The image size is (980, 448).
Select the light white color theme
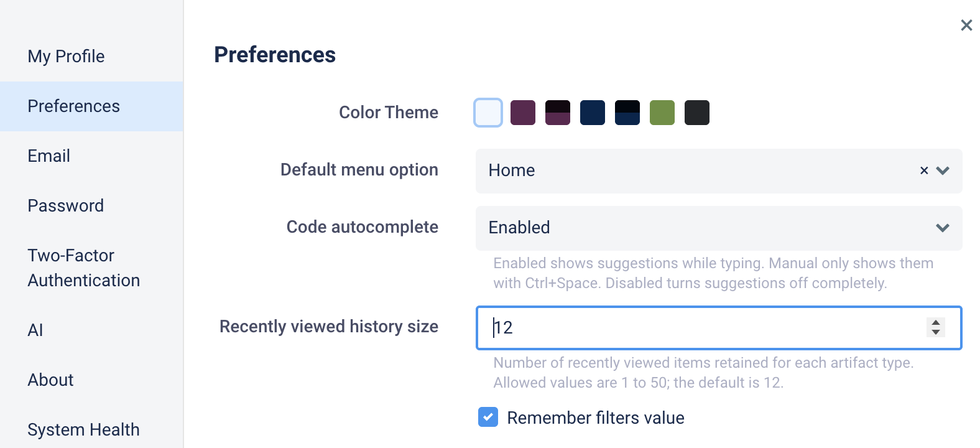point(488,113)
